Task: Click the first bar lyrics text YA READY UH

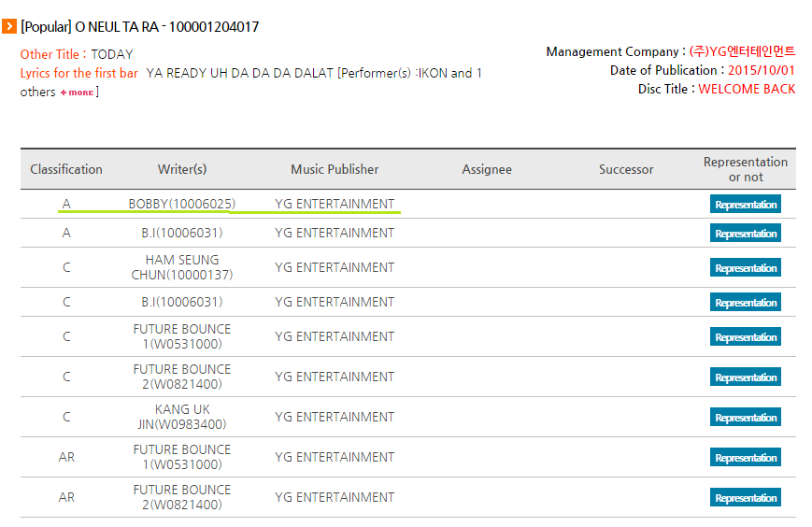Action: 187,73
